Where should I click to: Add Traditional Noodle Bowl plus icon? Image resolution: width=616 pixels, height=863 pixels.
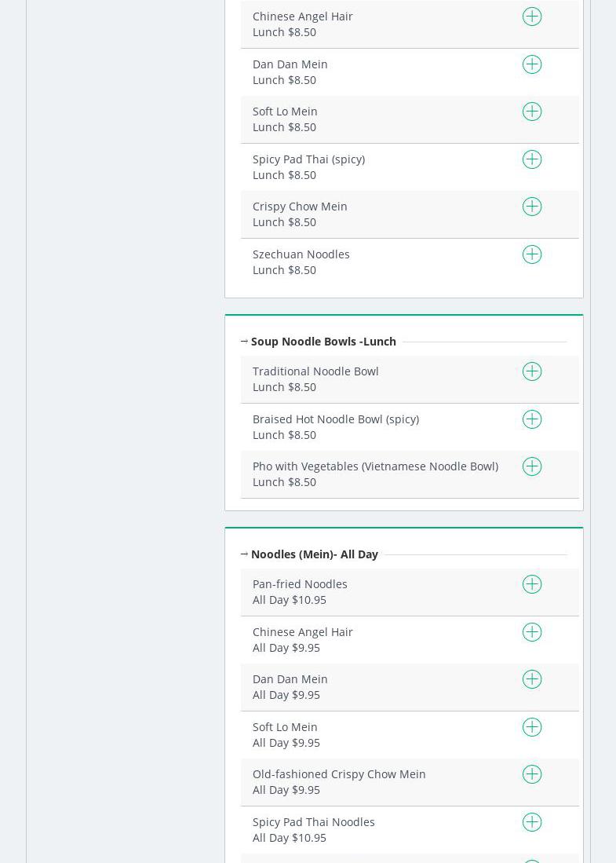(532, 371)
